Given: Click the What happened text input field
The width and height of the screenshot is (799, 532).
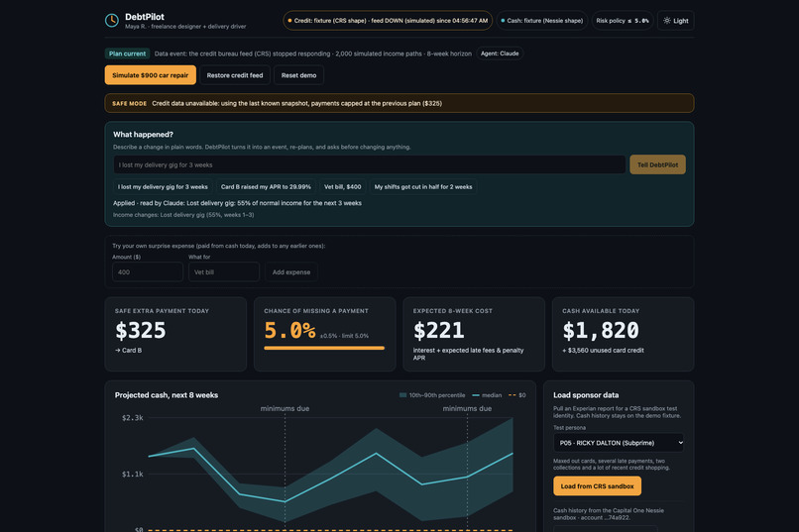Looking at the screenshot, I should click(x=369, y=164).
